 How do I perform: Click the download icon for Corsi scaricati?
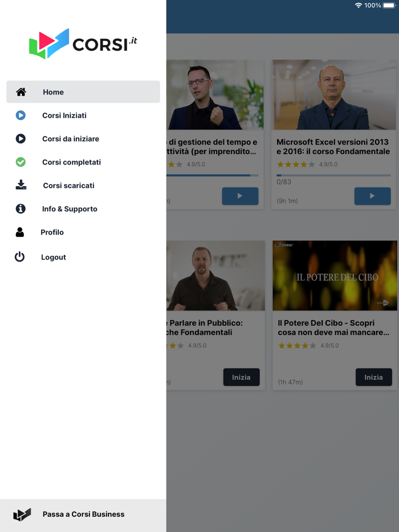[x=21, y=185]
